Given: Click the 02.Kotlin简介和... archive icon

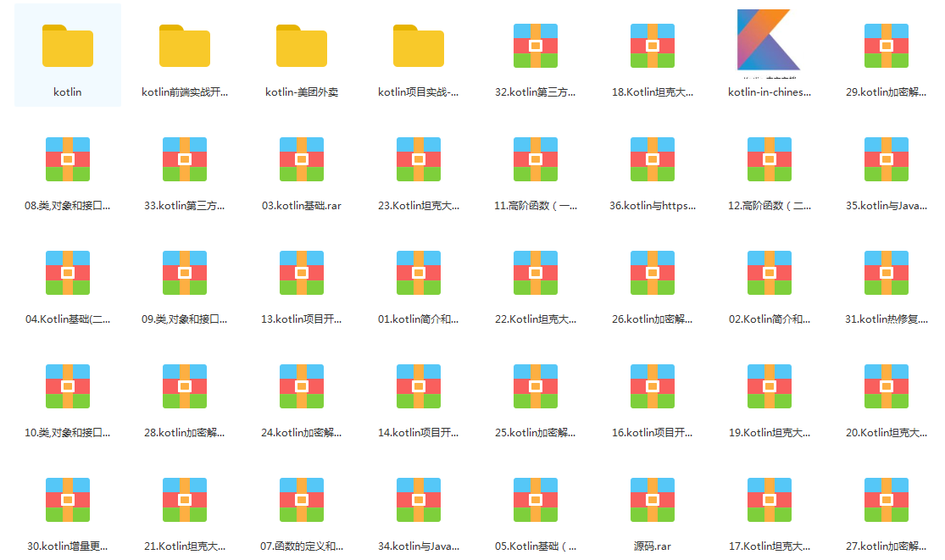Looking at the screenshot, I should tap(769, 273).
